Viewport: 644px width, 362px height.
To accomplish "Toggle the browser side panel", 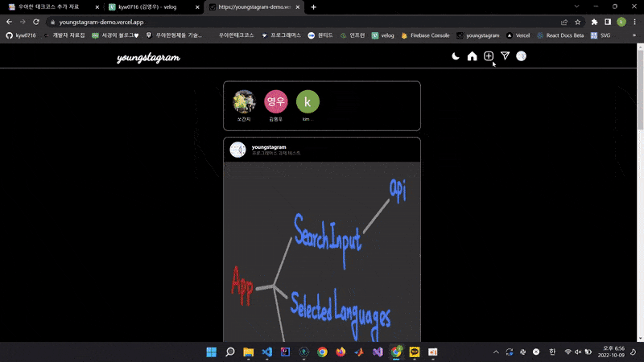I will pos(608,23).
